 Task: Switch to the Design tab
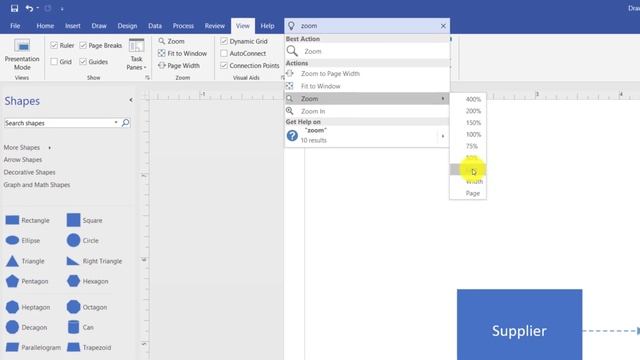pos(127,26)
